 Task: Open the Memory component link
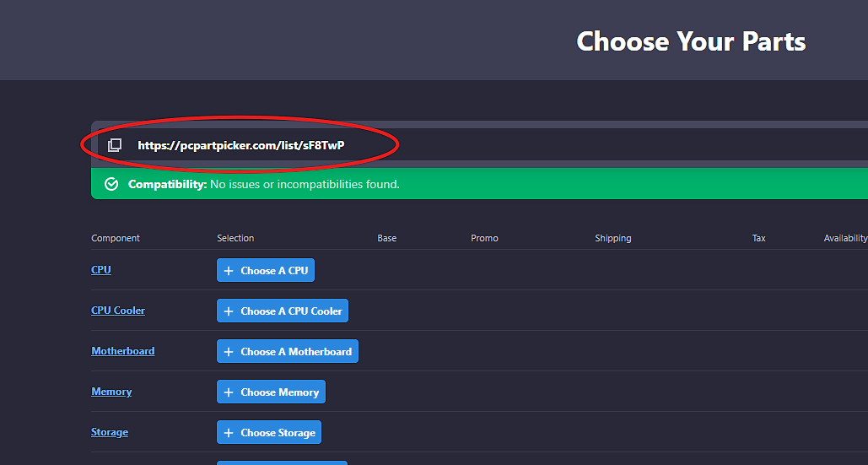[111, 392]
